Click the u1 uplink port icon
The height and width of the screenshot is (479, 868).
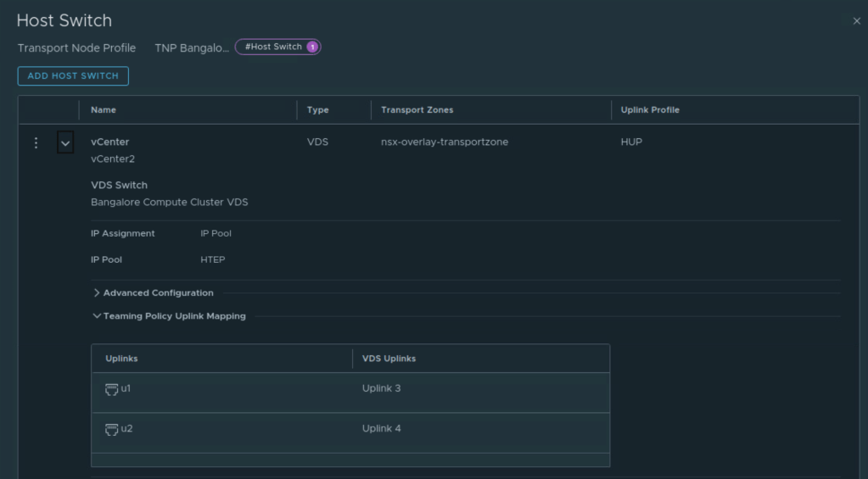[110, 389]
